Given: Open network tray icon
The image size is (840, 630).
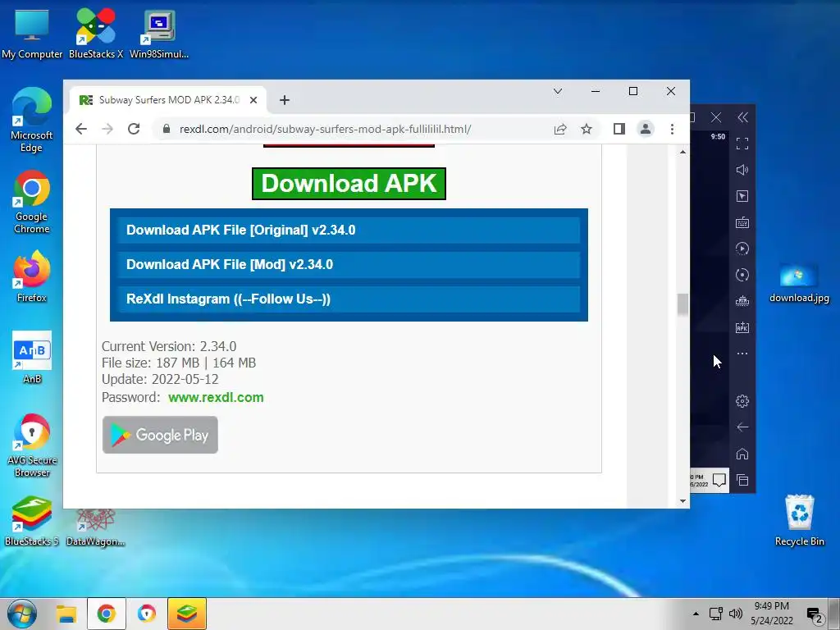Looking at the screenshot, I should click(715, 614).
